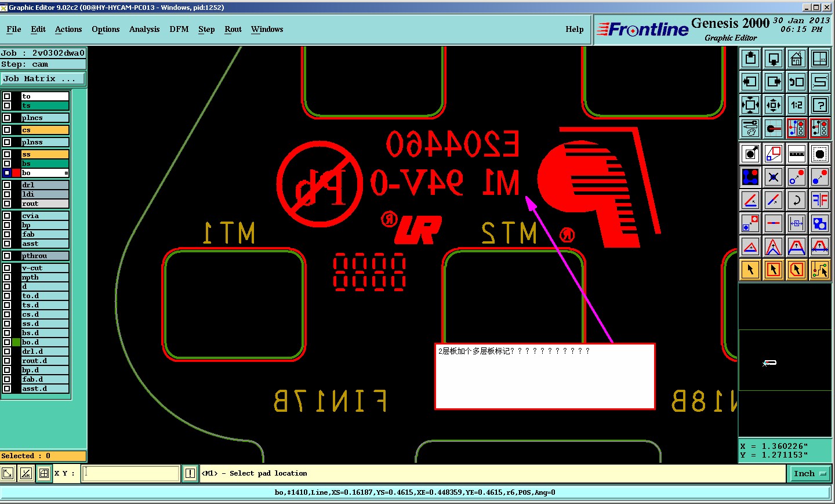Click the zoom out expanding-arrows icon
Screen dimensions: 835x504
coord(750,105)
